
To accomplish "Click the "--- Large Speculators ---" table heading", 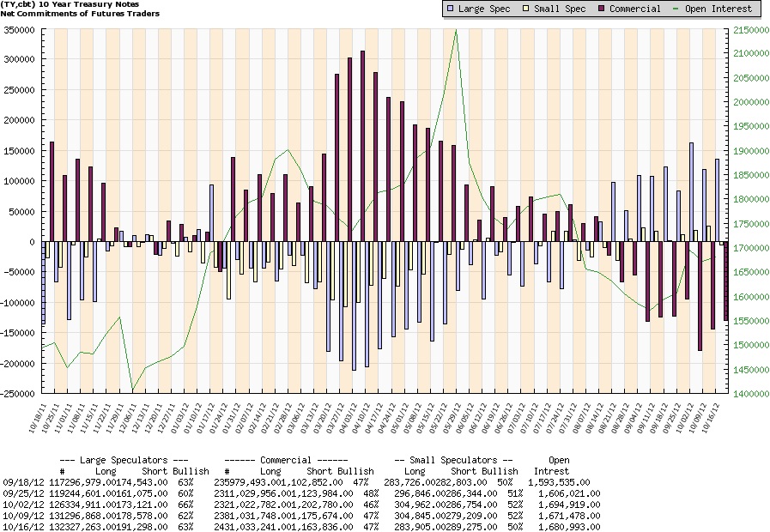I will pyautogui.click(x=124, y=460).
